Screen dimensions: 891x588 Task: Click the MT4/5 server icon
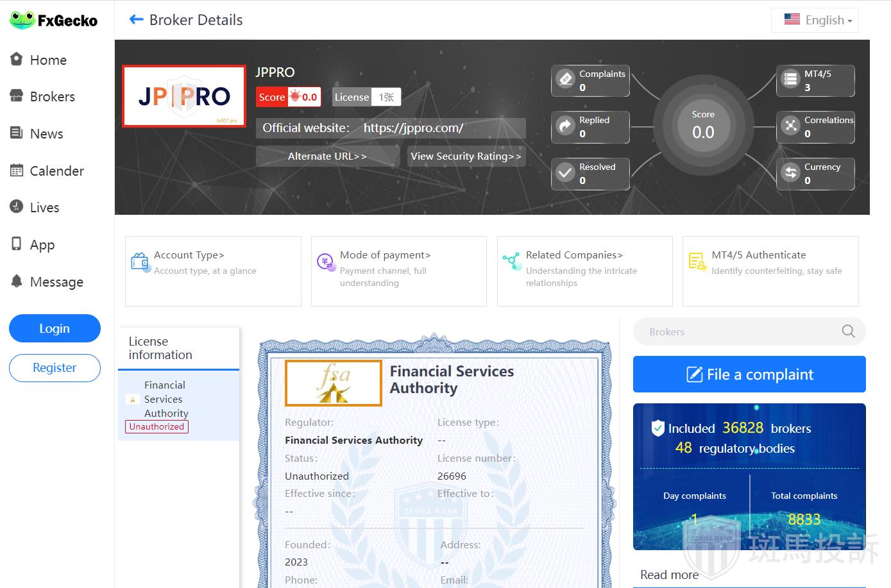pos(790,80)
